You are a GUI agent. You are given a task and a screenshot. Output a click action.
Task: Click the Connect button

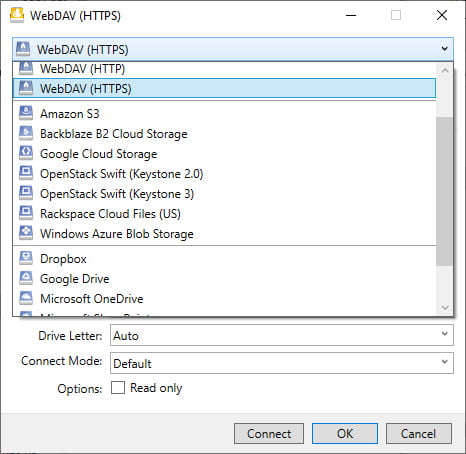[269, 433]
